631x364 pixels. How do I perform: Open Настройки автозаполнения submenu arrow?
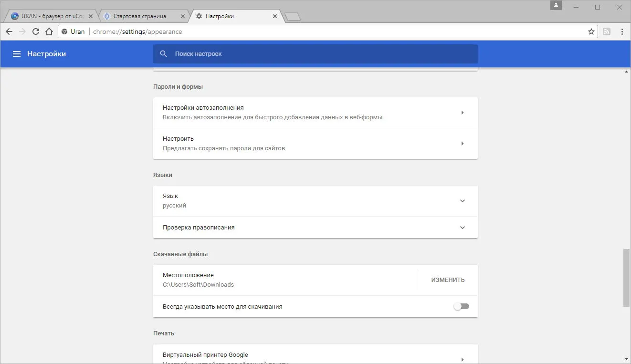click(x=462, y=113)
